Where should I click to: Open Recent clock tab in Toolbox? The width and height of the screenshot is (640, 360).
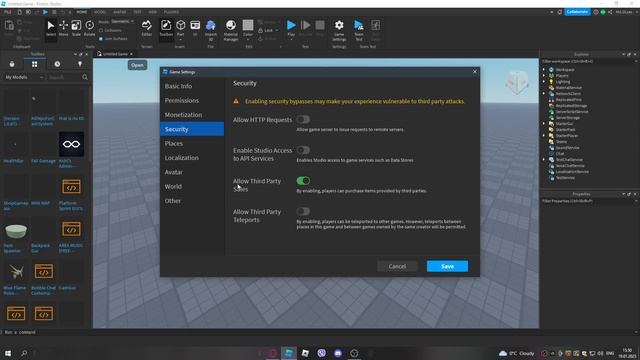pyautogui.click(x=57, y=64)
